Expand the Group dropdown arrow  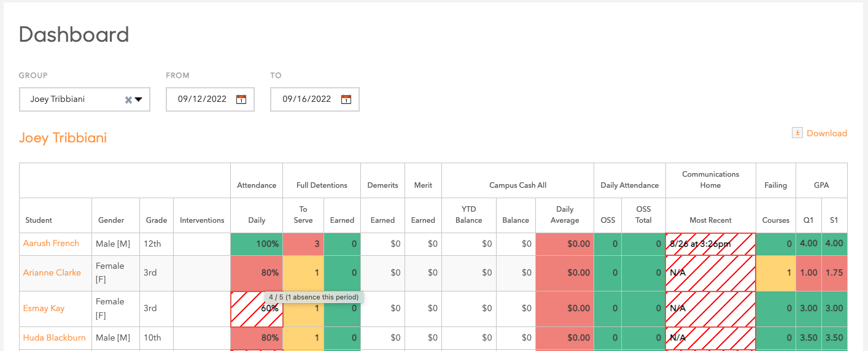pos(139,100)
